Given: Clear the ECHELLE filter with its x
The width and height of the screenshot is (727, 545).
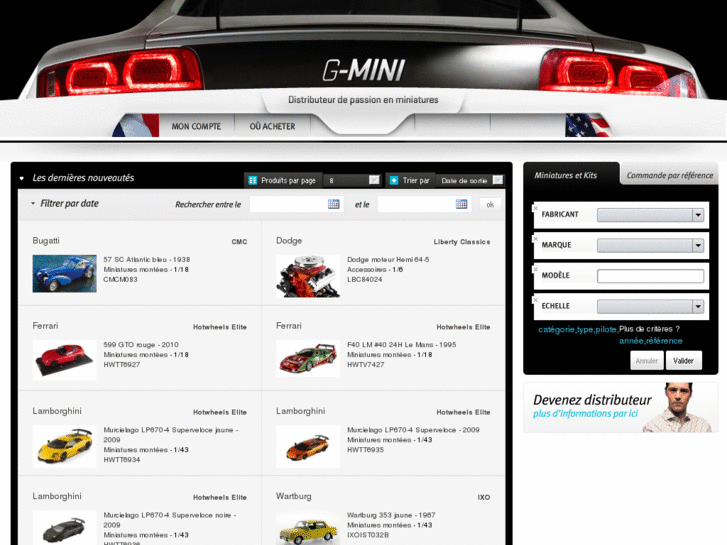Looking at the screenshot, I should [535, 300].
